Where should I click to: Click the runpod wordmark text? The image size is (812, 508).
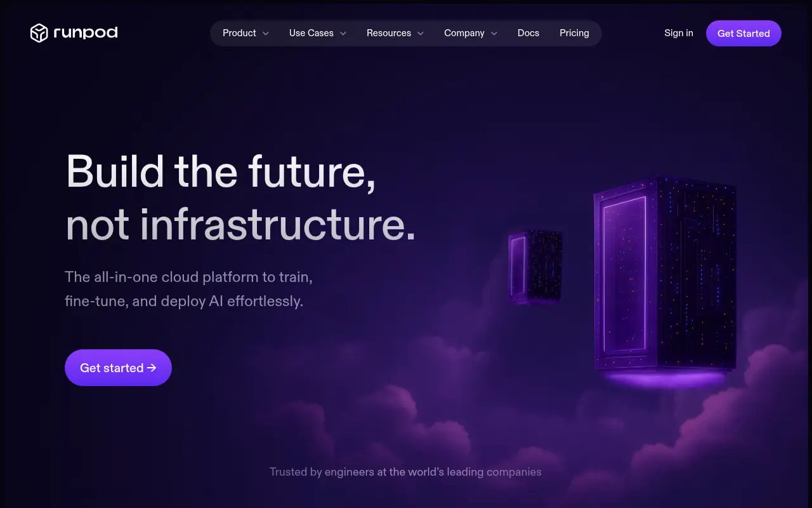(x=86, y=33)
